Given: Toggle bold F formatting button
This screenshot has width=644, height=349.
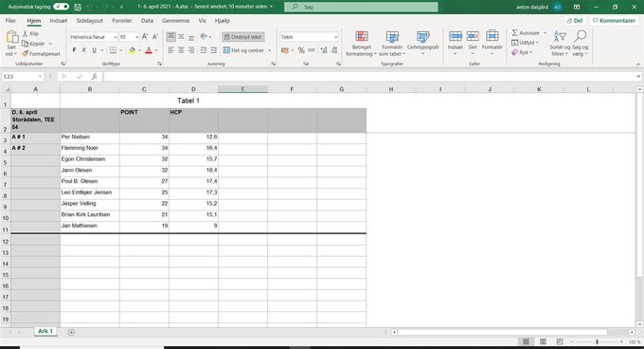Looking at the screenshot, I should (74, 50).
